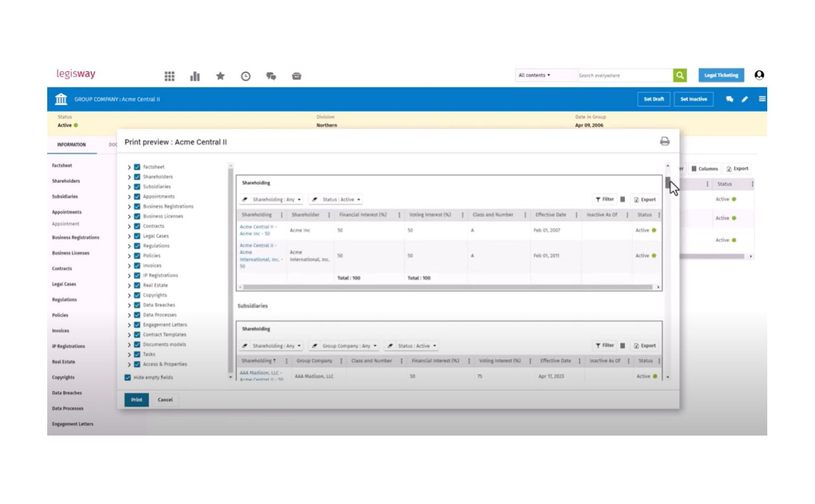The width and height of the screenshot is (815, 504).
Task: Expand the Business Licenses tree node
Action: coord(129,216)
